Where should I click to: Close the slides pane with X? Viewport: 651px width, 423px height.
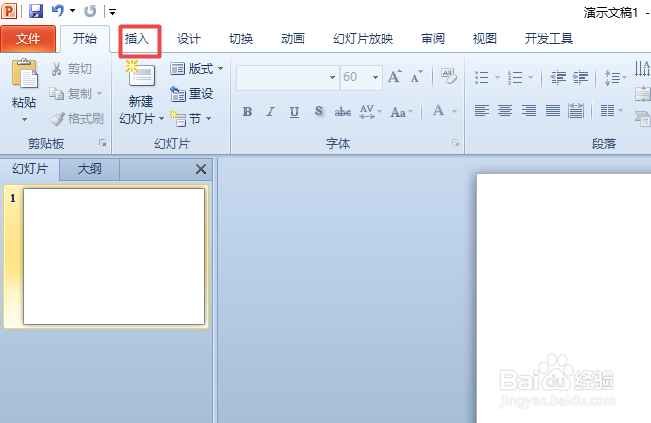[x=201, y=169]
